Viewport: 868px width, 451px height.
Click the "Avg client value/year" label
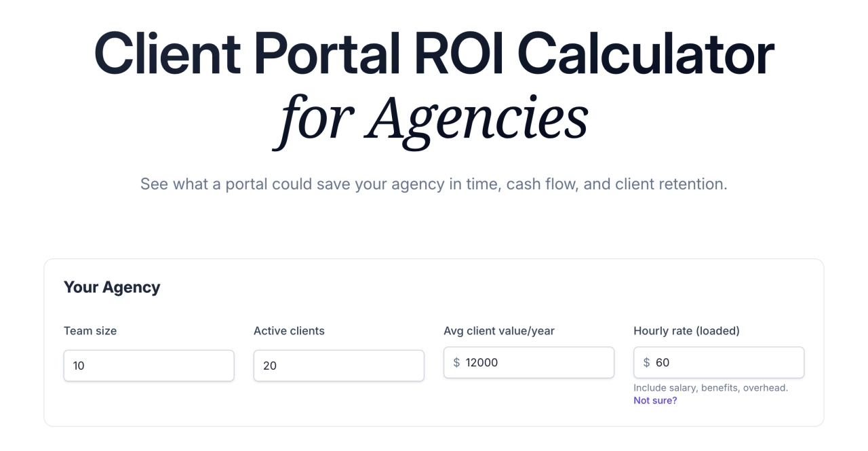(x=499, y=331)
